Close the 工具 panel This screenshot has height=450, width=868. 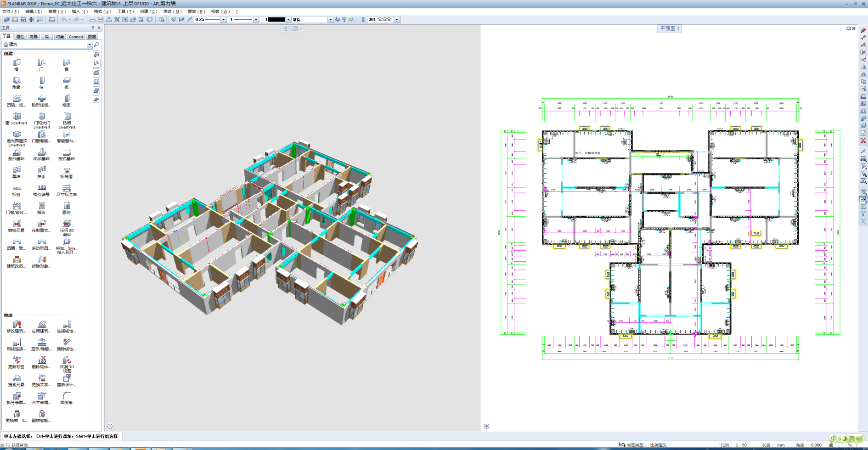(x=99, y=28)
